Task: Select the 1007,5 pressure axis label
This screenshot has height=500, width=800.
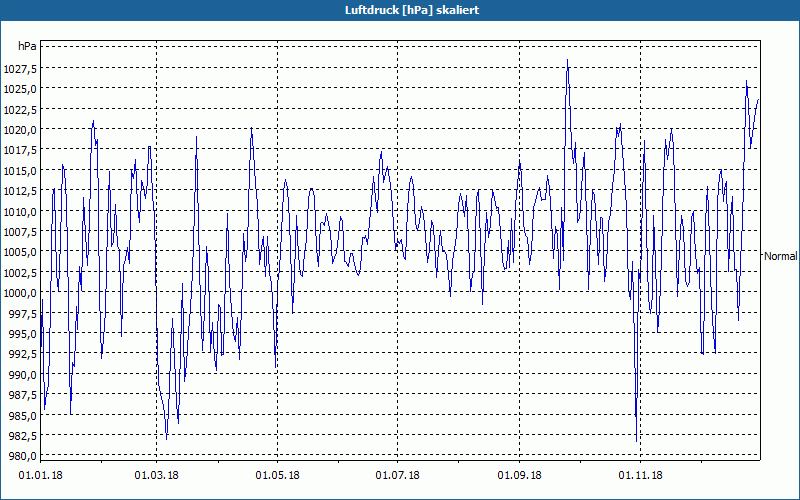Action: tap(20, 232)
